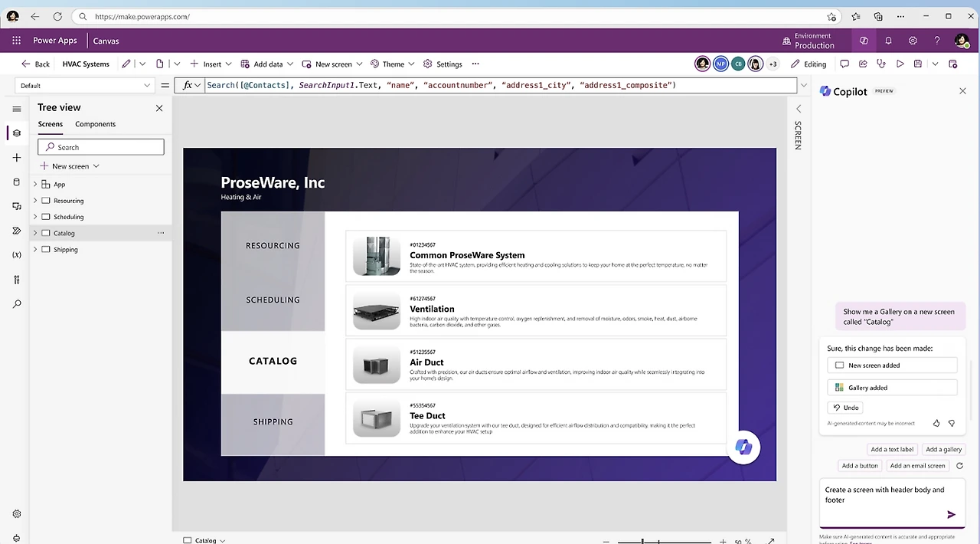Click the Editing mode button
The width and height of the screenshot is (980, 544).
[x=808, y=64]
